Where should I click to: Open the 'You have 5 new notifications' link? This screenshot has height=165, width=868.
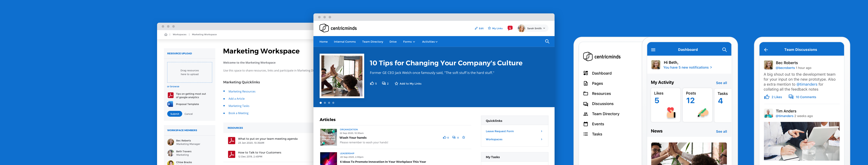pos(688,68)
